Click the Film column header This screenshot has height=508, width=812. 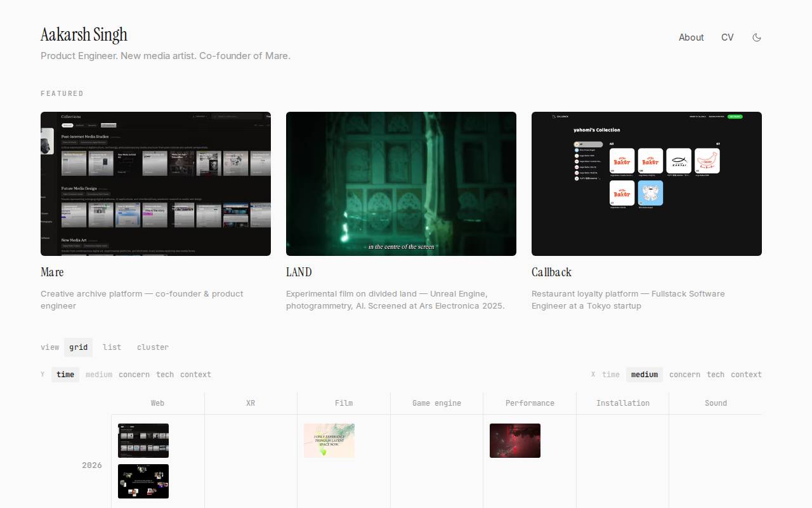coord(344,403)
